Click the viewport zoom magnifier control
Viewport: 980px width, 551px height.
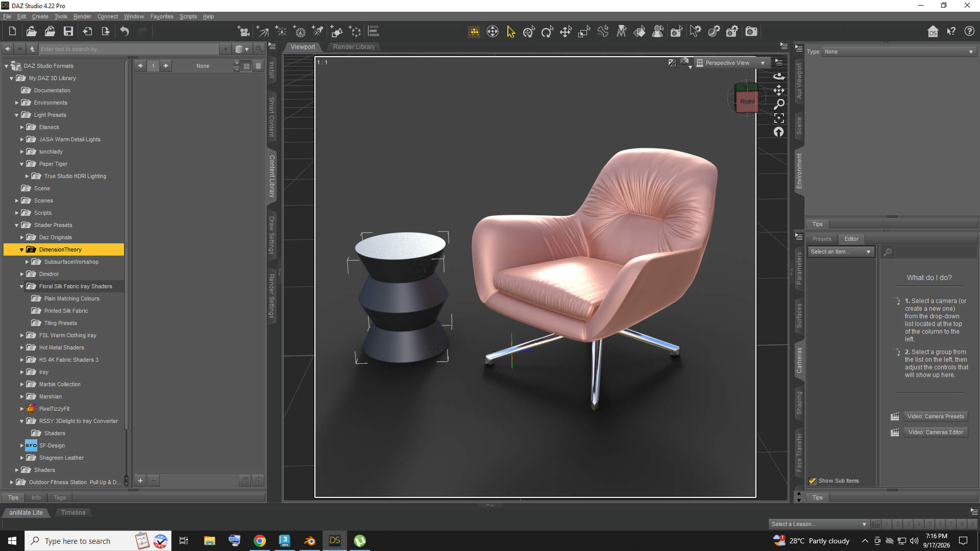[779, 104]
